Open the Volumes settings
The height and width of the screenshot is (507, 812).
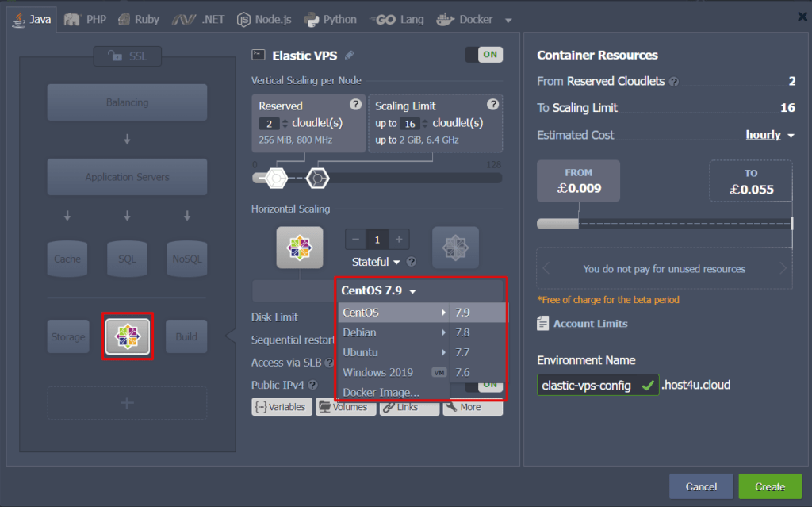point(346,407)
